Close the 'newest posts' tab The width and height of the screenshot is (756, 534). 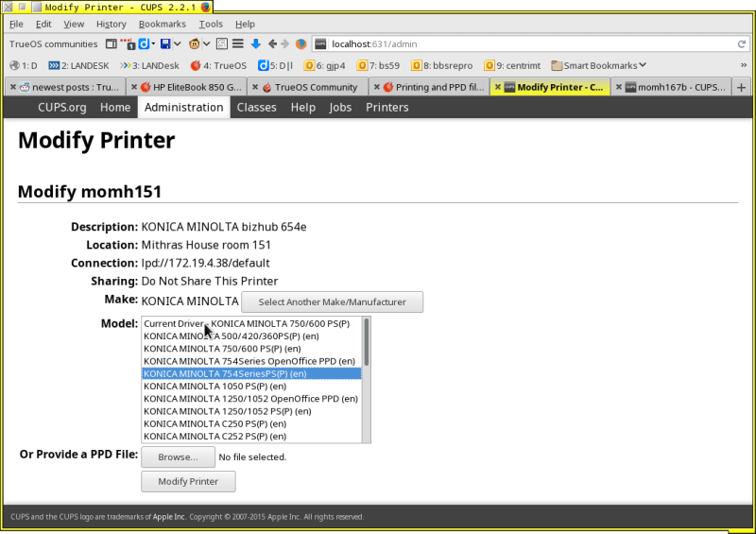click(x=13, y=87)
